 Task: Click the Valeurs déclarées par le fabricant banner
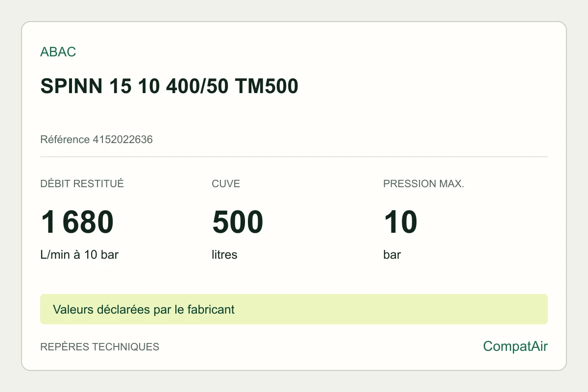(144, 310)
